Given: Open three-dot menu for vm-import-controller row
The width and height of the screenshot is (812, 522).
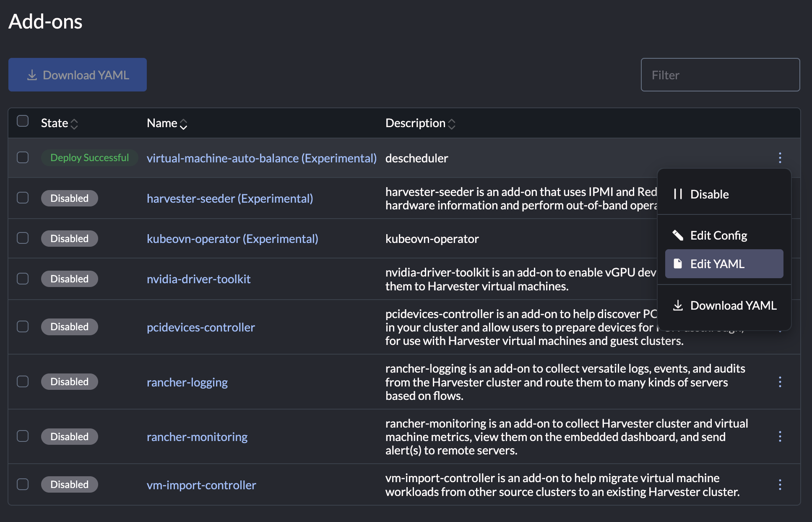Looking at the screenshot, I should [780, 485].
